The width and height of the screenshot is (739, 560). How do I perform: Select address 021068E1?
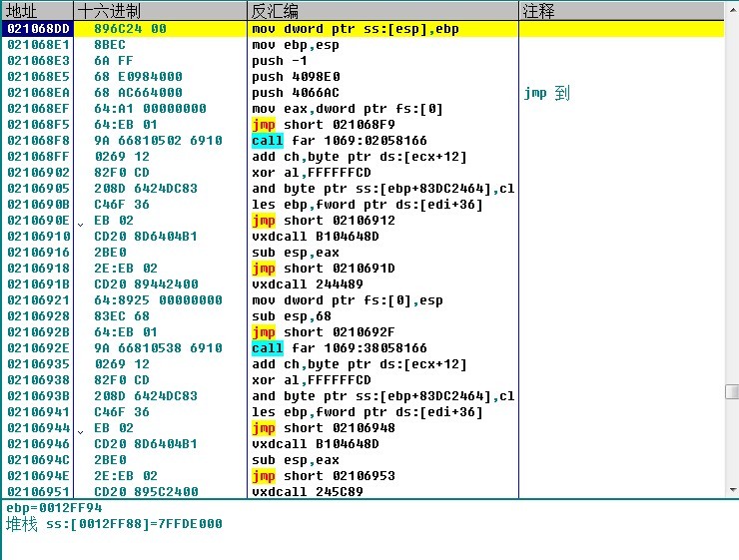click(38, 45)
